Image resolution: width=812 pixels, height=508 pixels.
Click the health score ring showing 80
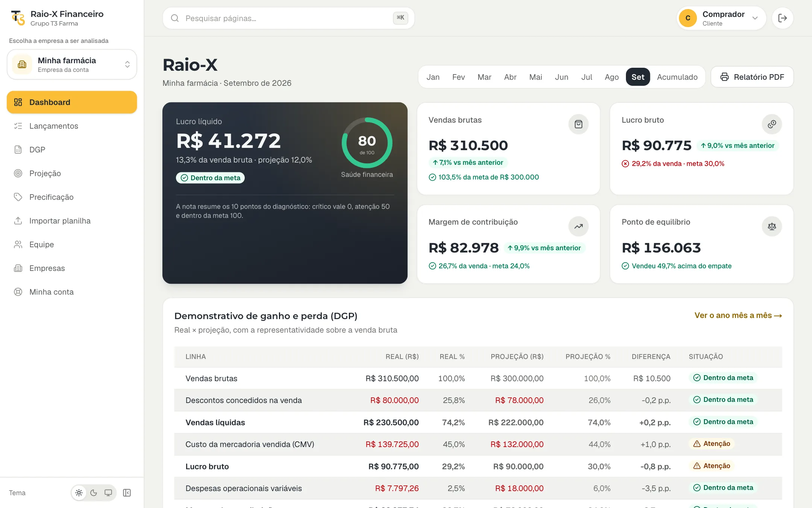coord(367,143)
